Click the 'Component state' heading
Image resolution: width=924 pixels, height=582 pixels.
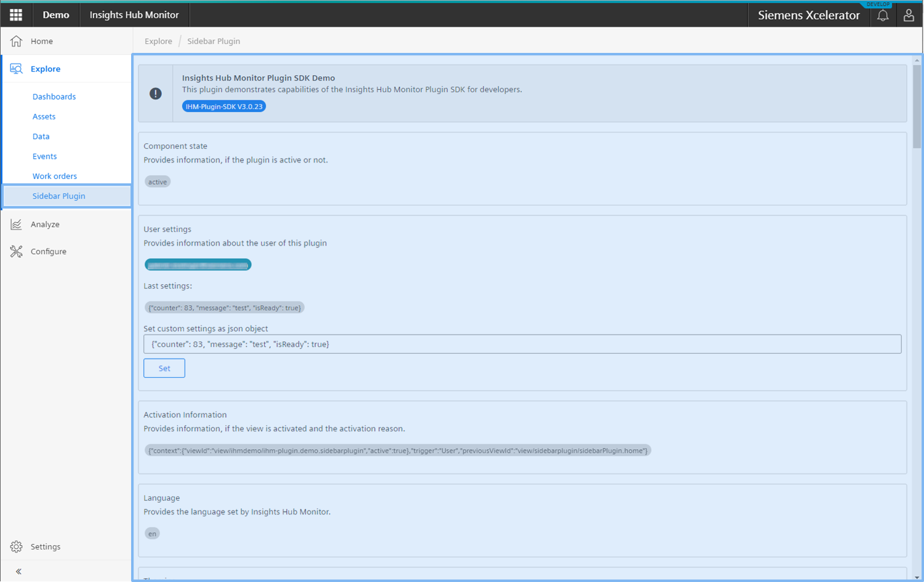pyautogui.click(x=175, y=146)
